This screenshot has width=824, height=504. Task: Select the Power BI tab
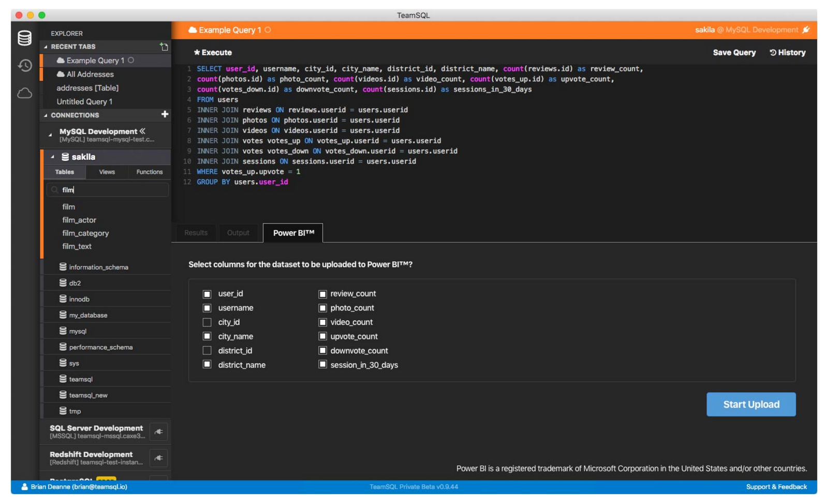pos(293,233)
